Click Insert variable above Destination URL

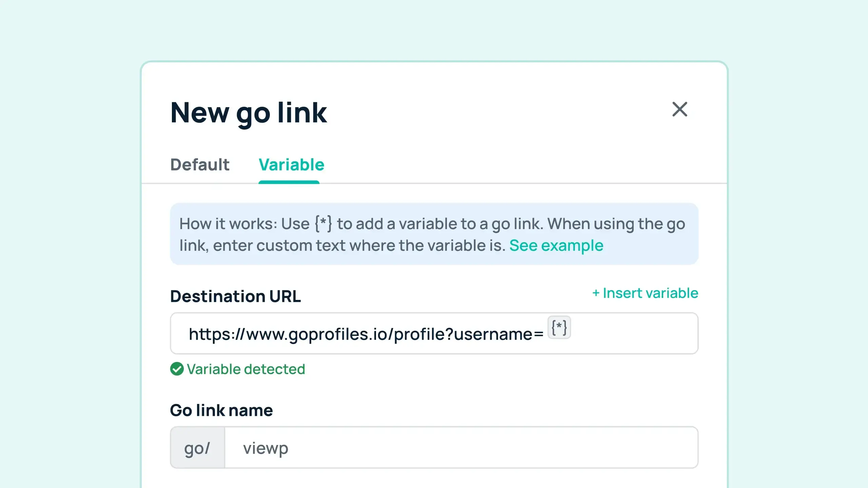pos(644,293)
